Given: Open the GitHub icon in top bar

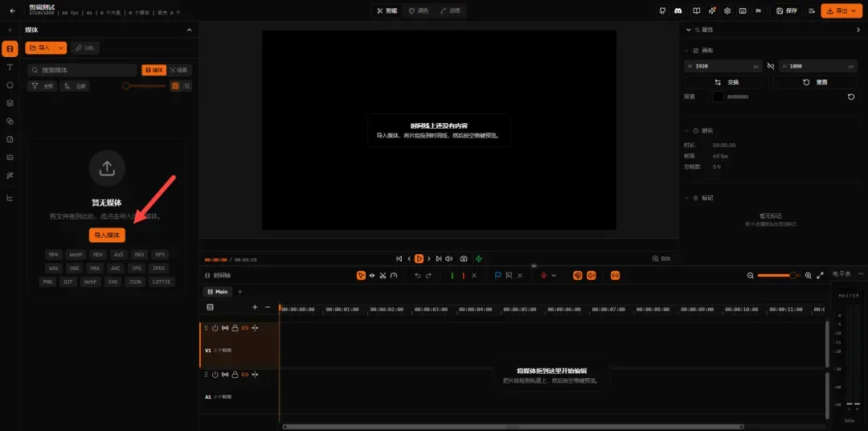Looking at the screenshot, I should coord(662,10).
